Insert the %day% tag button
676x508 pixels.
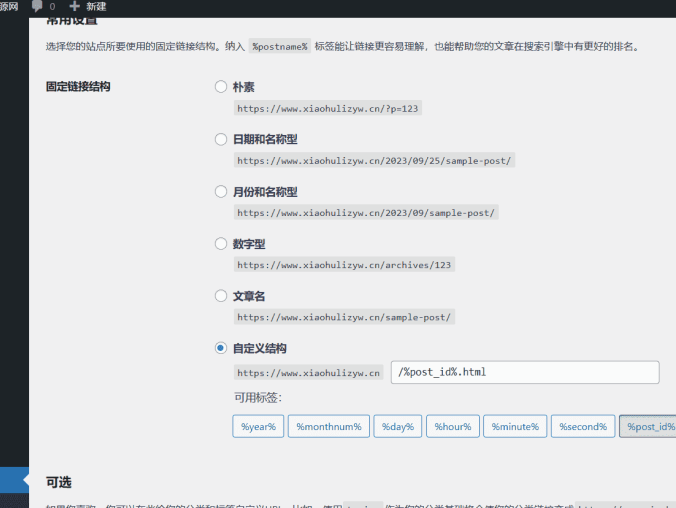(x=397, y=426)
